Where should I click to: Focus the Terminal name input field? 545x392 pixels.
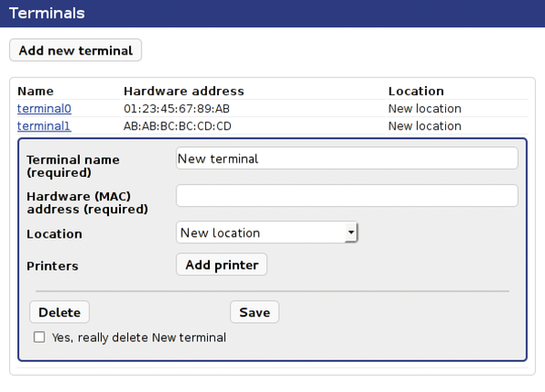pyautogui.click(x=347, y=158)
